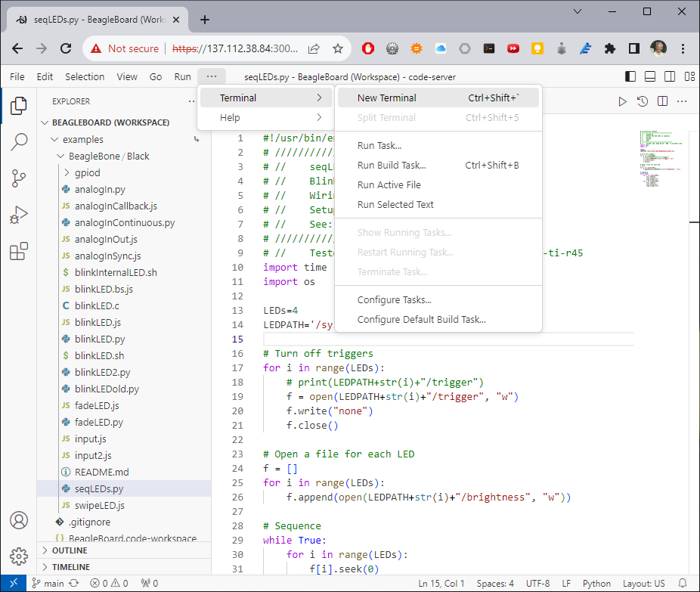Toggle the bottom panel visibility

pos(650,76)
